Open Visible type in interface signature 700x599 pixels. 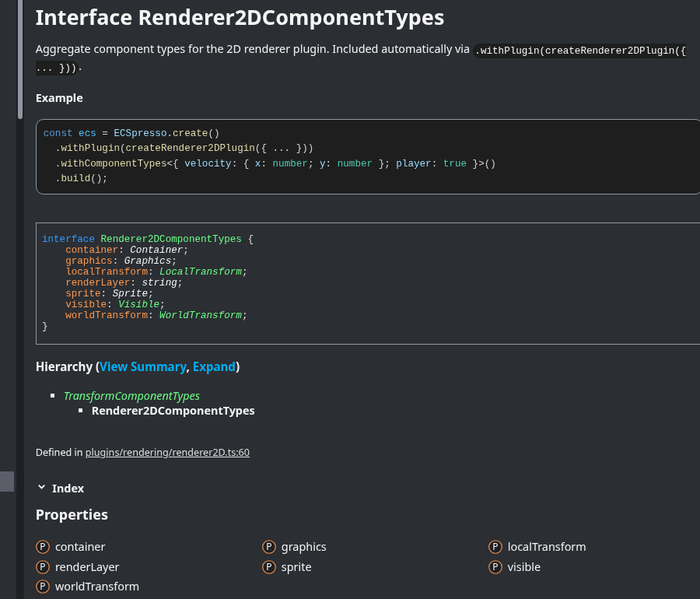[138, 304]
